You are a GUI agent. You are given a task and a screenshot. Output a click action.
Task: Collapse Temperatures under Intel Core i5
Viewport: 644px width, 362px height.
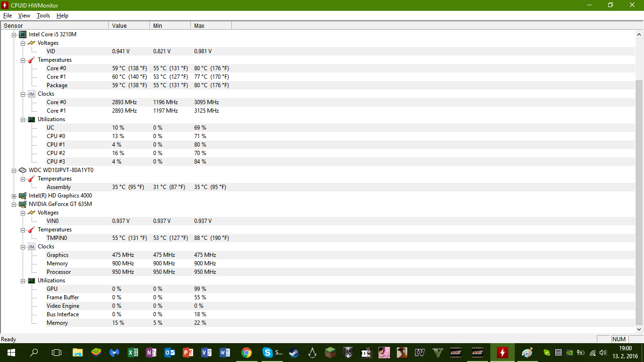point(23,60)
